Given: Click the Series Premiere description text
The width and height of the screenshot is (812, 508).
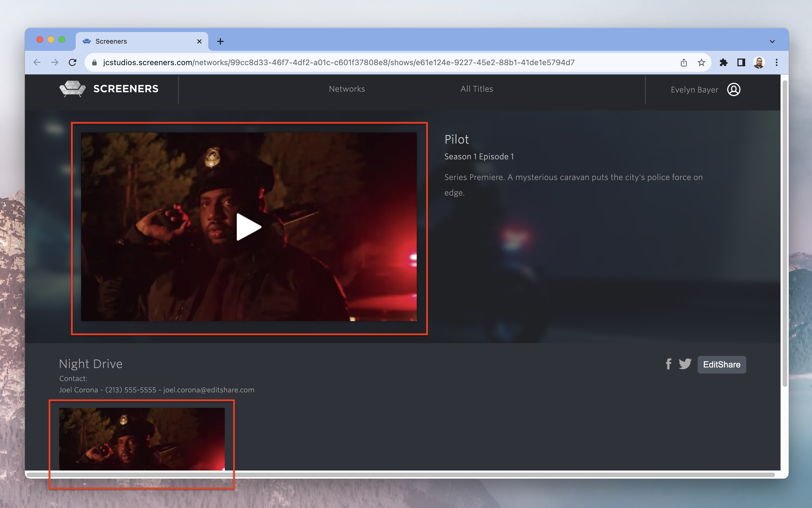Looking at the screenshot, I should (x=573, y=185).
